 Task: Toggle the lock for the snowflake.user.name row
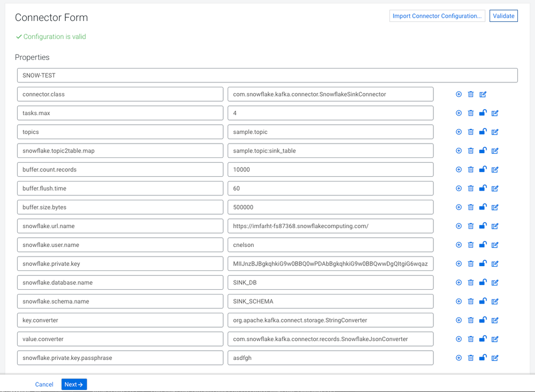coord(483,245)
